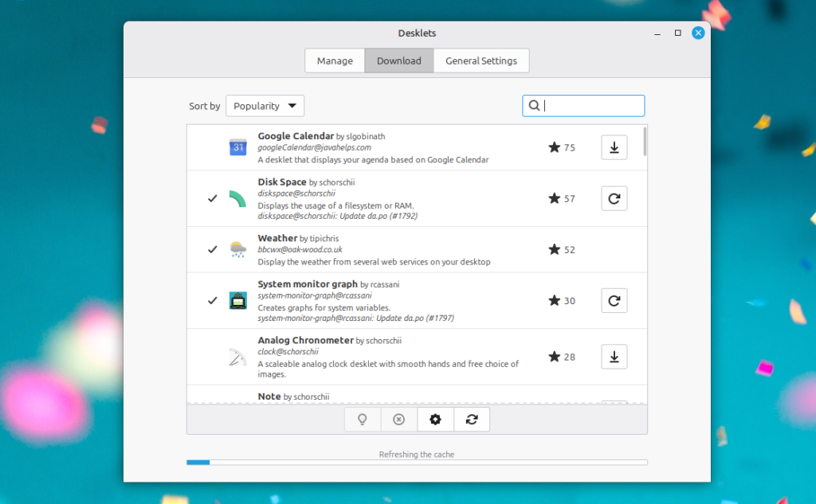Click the checkmark beside System monitor graph
Image resolution: width=816 pixels, height=504 pixels.
pos(212,300)
